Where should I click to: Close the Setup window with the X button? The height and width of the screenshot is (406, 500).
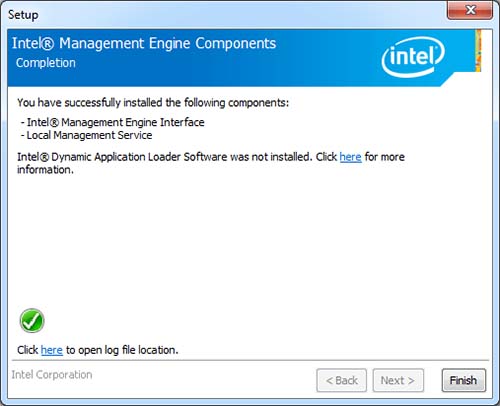[470, 10]
